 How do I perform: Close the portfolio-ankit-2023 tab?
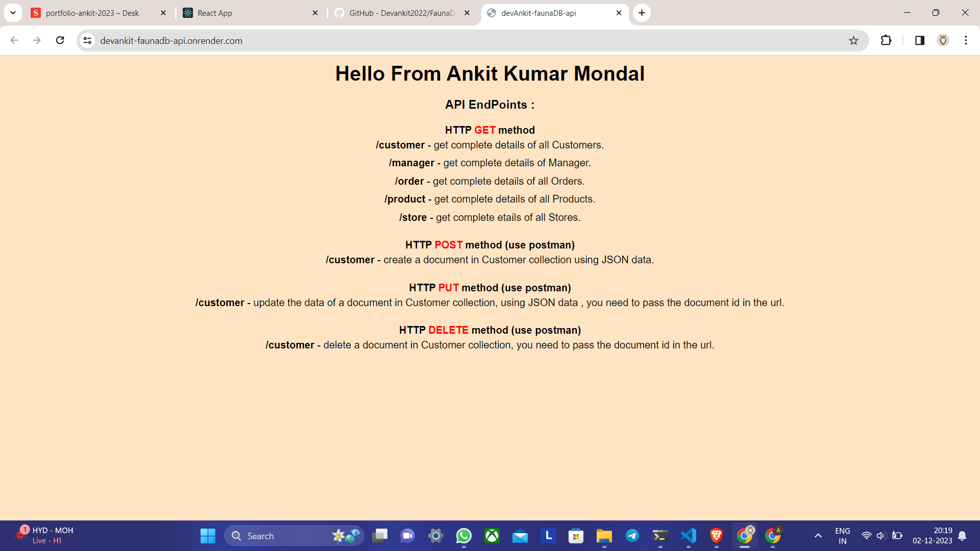point(163,13)
